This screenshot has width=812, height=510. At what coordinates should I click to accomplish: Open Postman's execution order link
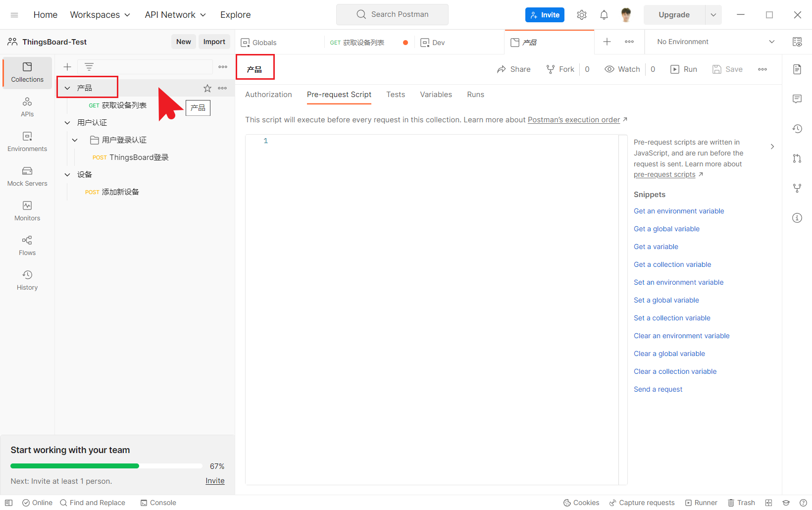click(574, 120)
